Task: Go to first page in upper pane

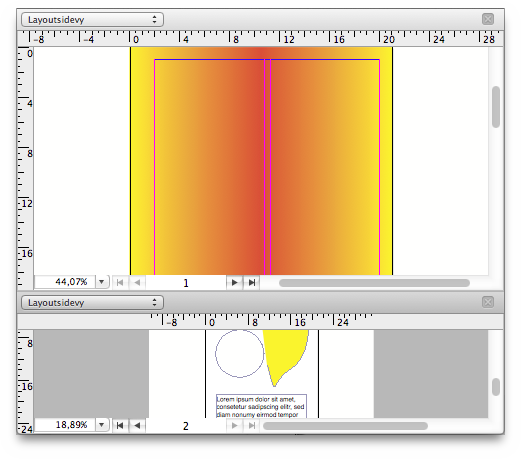Action: click(120, 283)
